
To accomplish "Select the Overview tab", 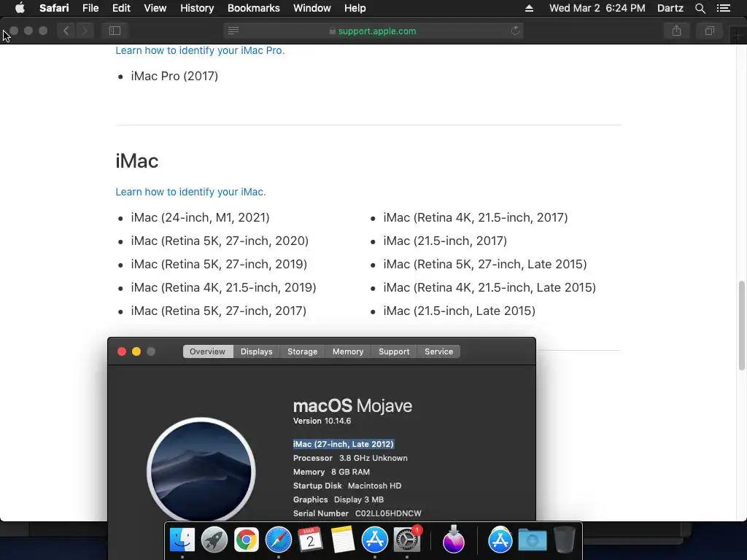I will pos(208,351).
